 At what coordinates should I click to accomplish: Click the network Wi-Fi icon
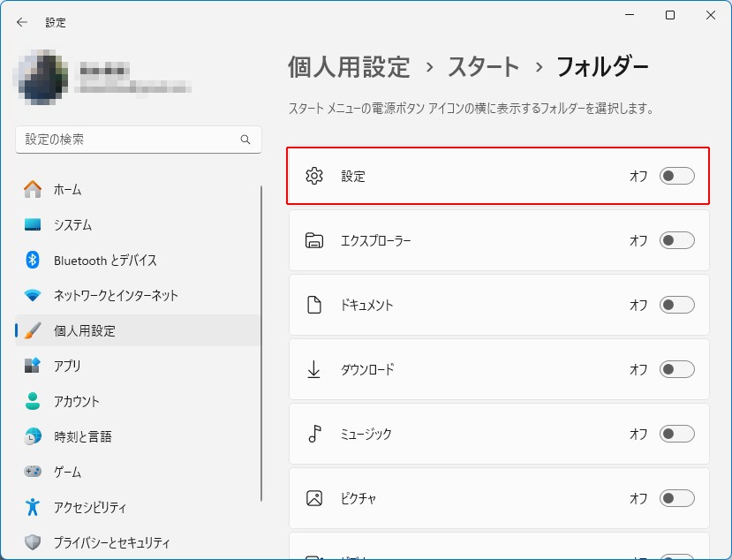tap(33, 295)
